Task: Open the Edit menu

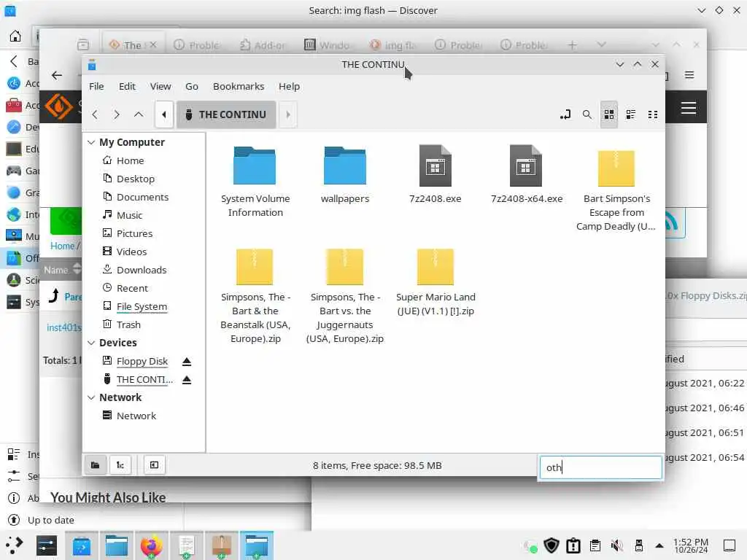Action: coord(127,86)
